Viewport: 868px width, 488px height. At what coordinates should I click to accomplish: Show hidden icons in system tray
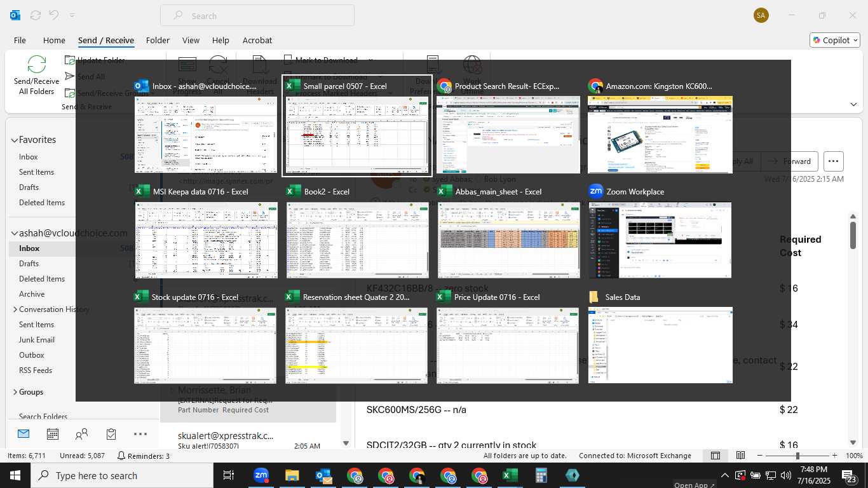pyautogui.click(x=724, y=475)
